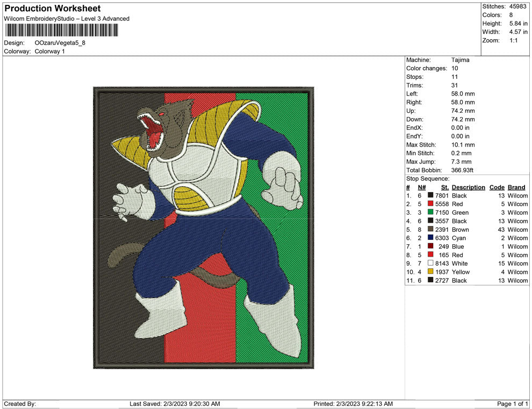Image resolution: width=532 pixels, height=409 pixels.
Task: Click the Colorway 1 value
Action: [49, 52]
